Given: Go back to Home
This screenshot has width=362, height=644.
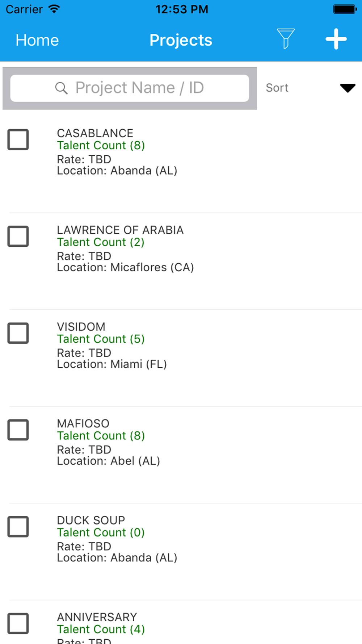Looking at the screenshot, I should [x=37, y=40].
